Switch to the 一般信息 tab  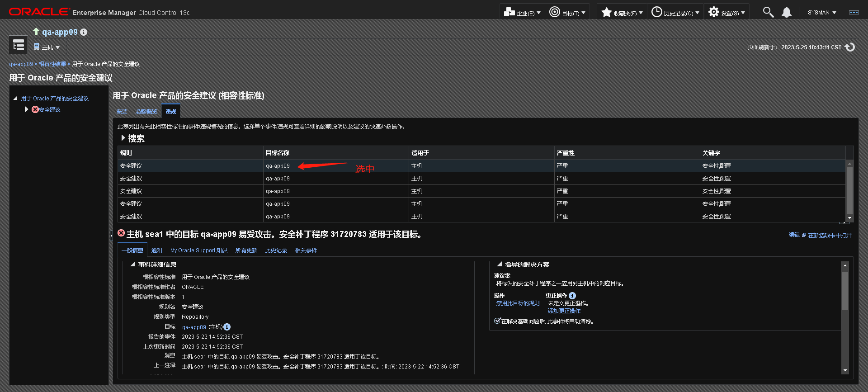click(x=132, y=250)
